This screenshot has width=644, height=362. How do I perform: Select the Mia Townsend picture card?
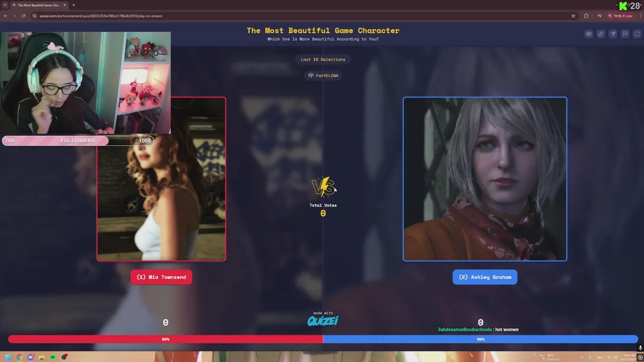tap(161, 179)
